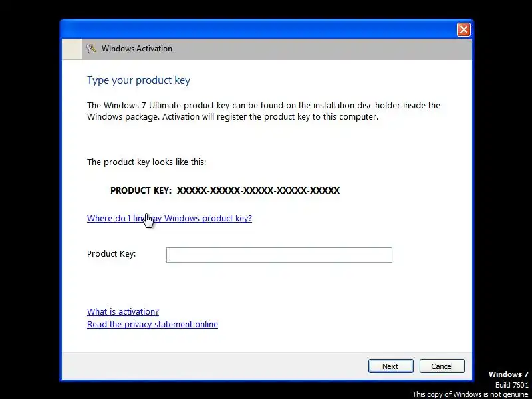
Task: Click the Next button
Action: (x=390, y=366)
